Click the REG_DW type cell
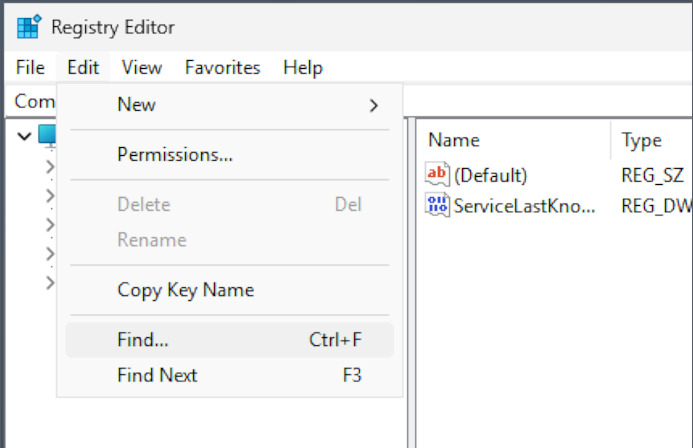693x448 pixels. click(657, 206)
